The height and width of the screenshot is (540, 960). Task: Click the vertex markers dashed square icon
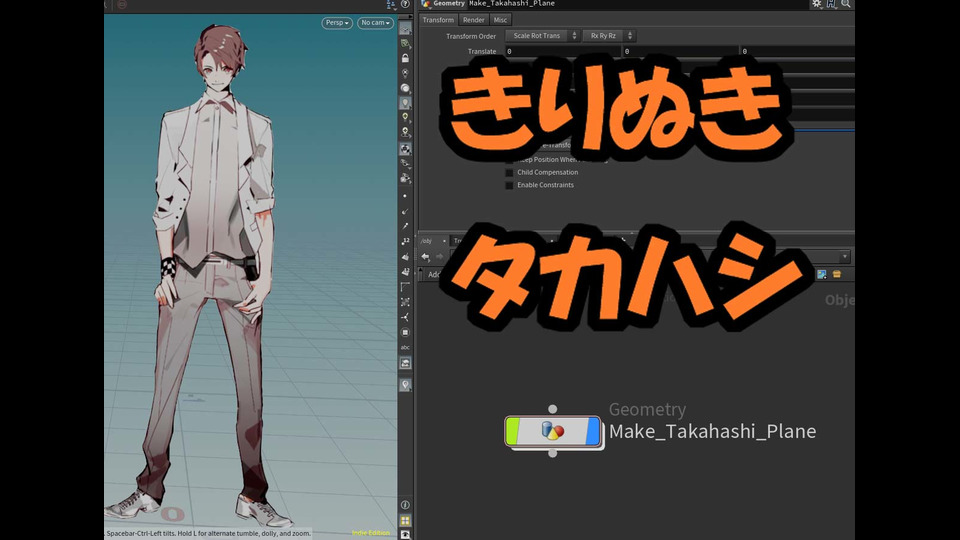405,302
